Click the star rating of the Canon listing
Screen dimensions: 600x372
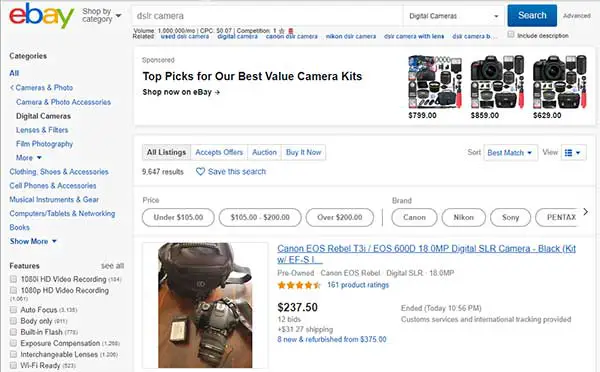point(299,285)
